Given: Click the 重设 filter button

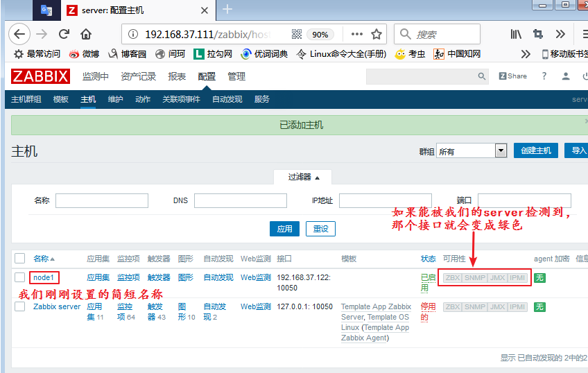Looking at the screenshot, I should 320,229.
